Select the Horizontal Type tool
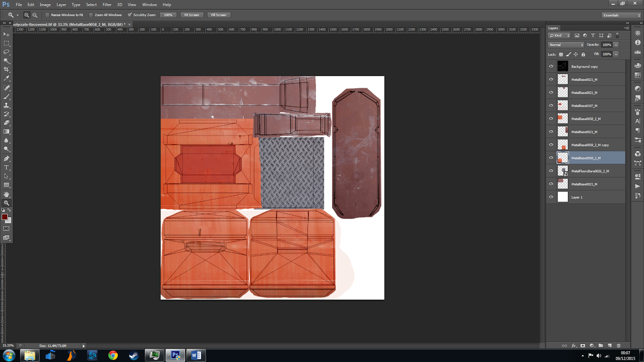The width and height of the screenshot is (644, 362). coord(6,167)
